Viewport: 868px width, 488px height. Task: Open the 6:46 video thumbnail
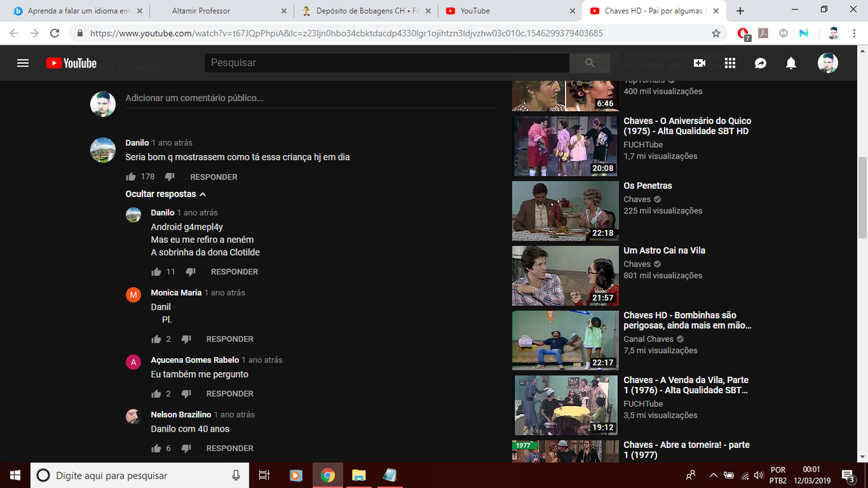pos(566,95)
